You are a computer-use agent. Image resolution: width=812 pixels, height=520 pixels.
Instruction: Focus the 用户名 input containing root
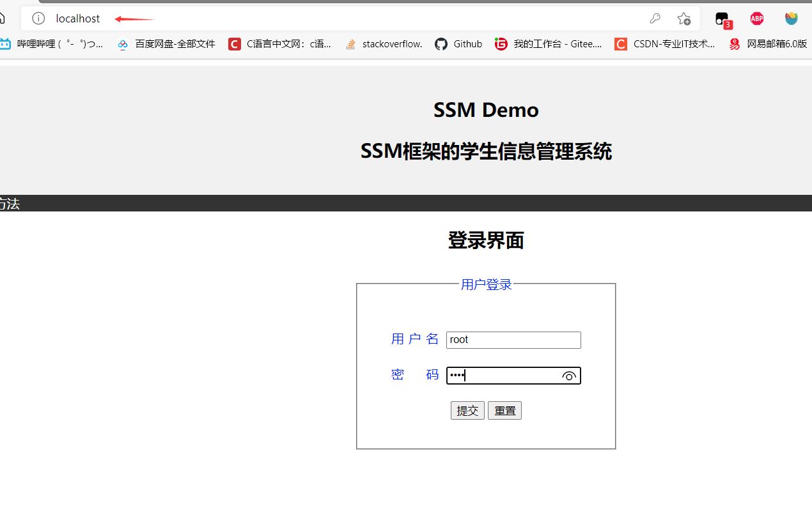tap(513, 340)
